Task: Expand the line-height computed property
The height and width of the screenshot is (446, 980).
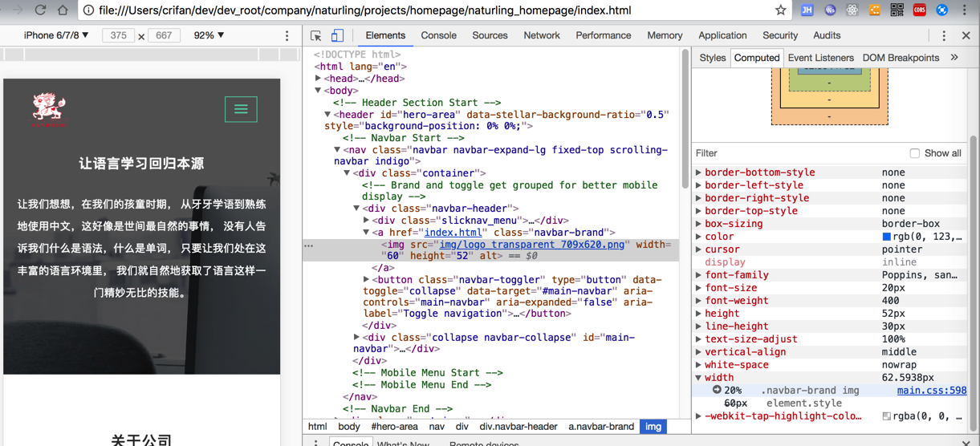Action: [699, 326]
